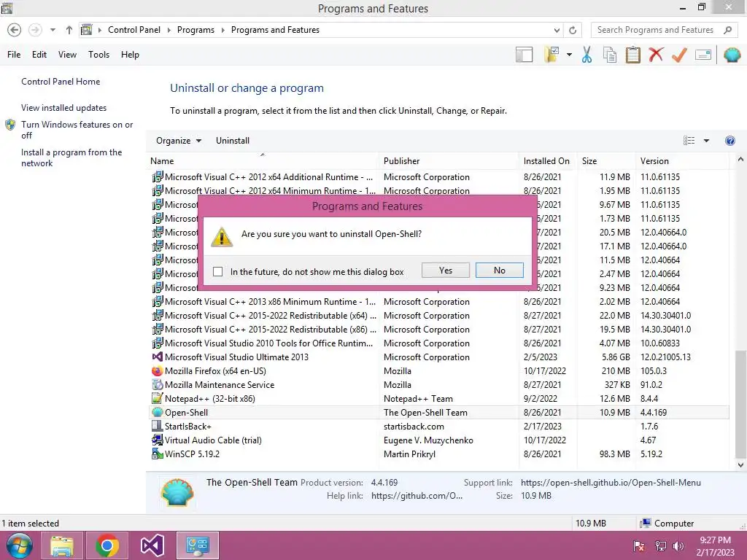Sort by Size column header
The width and height of the screenshot is (747, 560).
606,161
